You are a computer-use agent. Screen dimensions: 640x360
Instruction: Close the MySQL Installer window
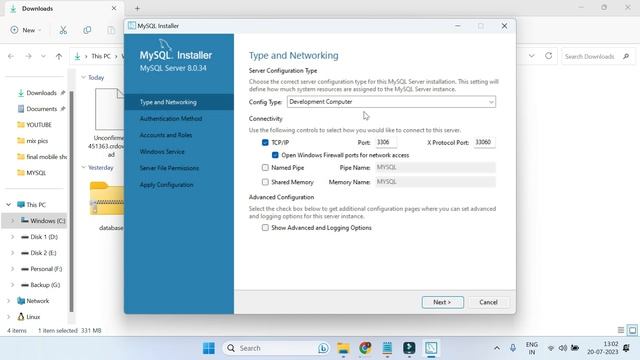pyautogui.click(x=504, y=26)
